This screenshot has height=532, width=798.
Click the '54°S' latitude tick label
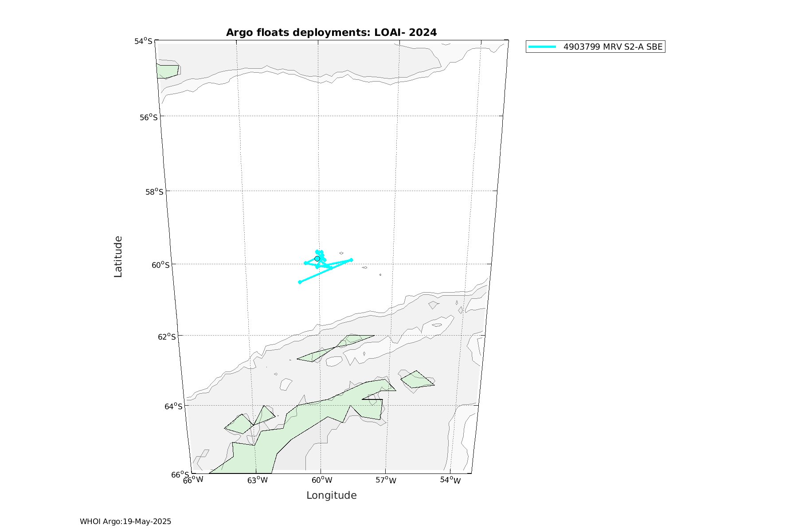click(143, 41)
